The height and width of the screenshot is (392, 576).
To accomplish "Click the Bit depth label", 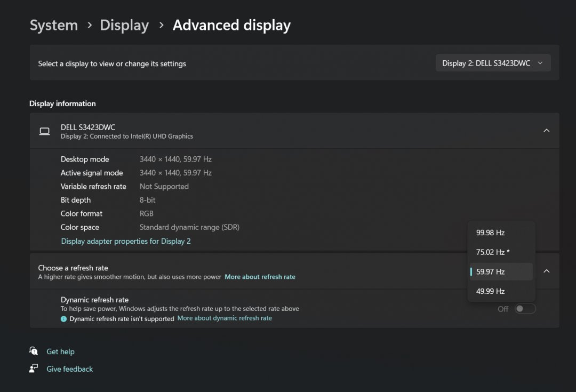I will [75, 200].
